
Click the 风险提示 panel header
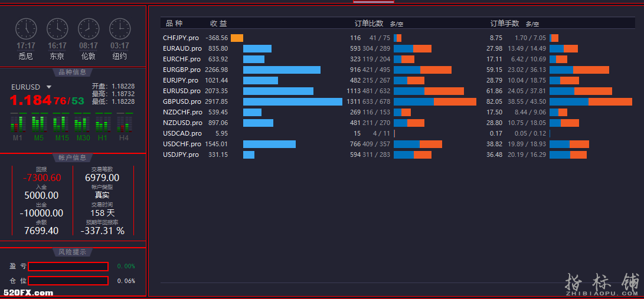click(x=73, y=252)
